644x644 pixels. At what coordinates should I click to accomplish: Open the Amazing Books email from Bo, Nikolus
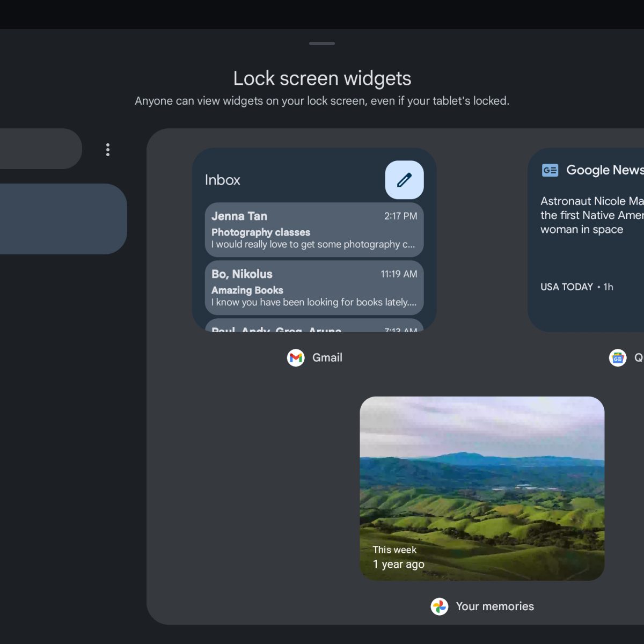pyautogui.click(x=314, y=288)
